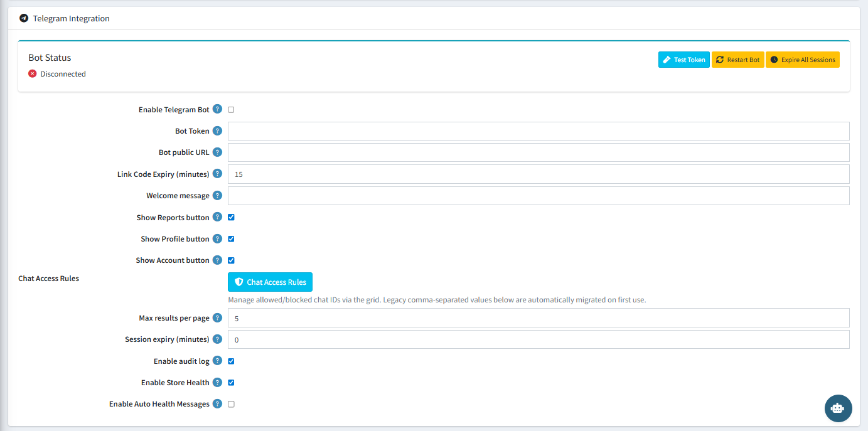Untick the Enable audit log checkbox
The image size is (868, 431).
(x=231, y=361)
